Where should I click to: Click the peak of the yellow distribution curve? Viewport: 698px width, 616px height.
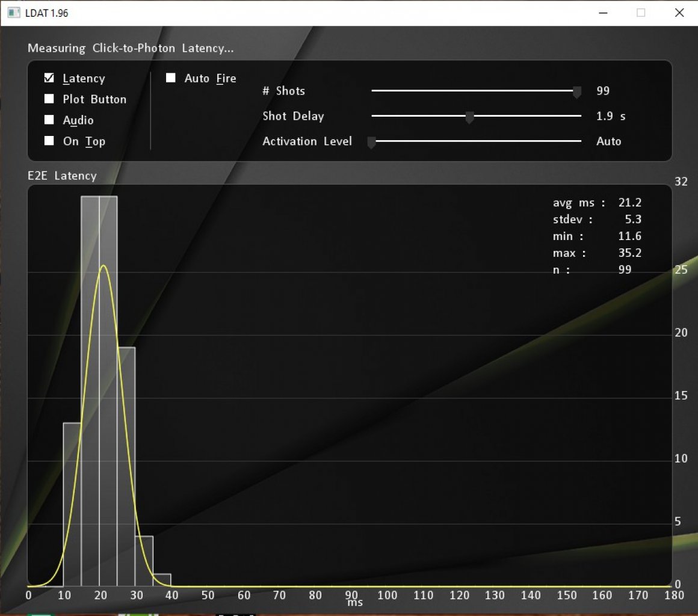pyautogui.click(x=103, y=266)
